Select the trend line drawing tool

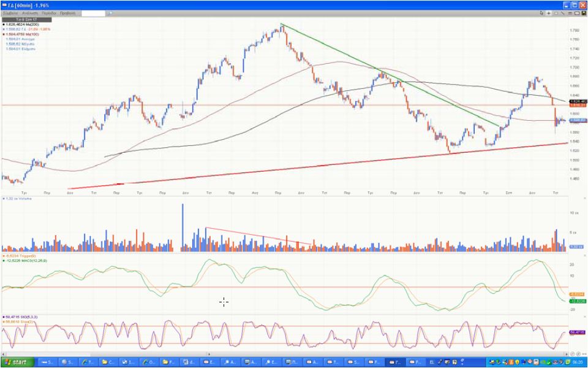point(562,13)
